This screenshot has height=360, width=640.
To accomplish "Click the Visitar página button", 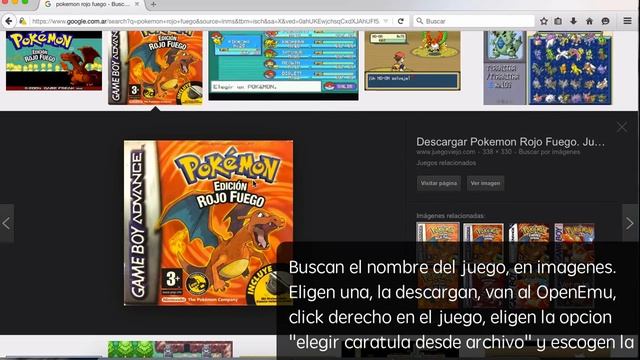I will pos(439,183).
